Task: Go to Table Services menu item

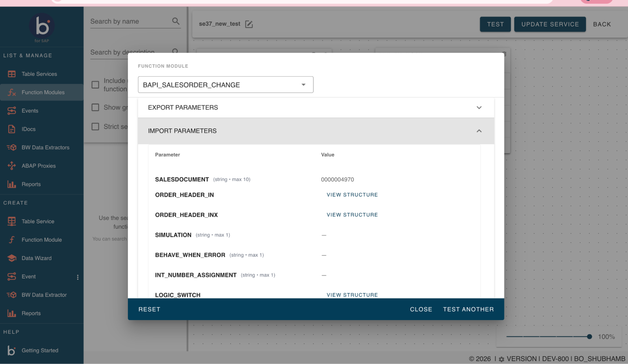Action: point(39,74)
